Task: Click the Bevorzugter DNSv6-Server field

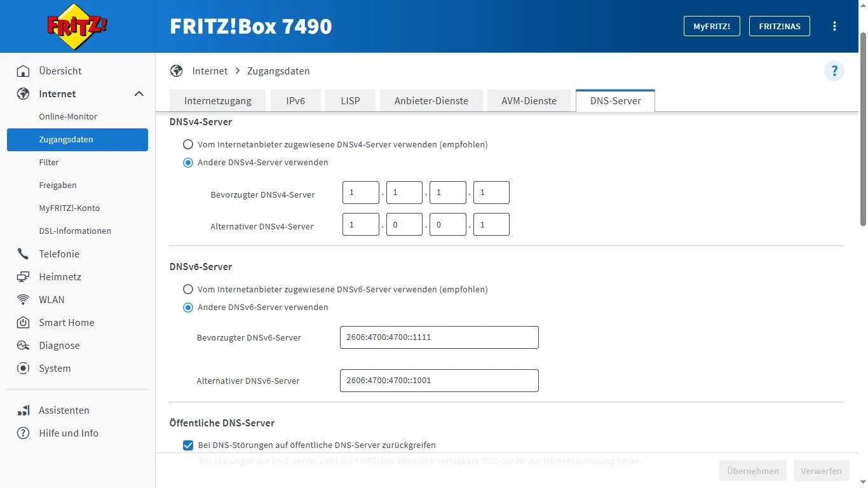Action: pyautogui.click(x=439, y=337)
